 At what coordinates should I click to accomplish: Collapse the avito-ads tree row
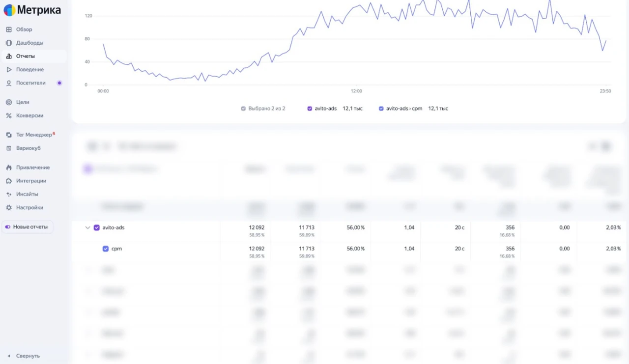click(87, 227)
